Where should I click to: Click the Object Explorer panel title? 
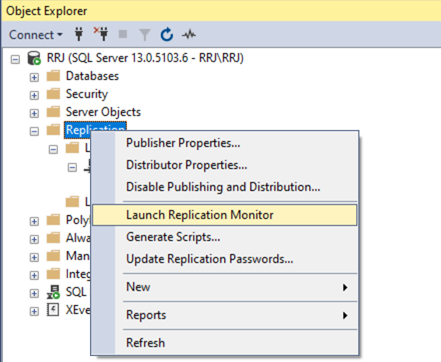pos(47,11)
